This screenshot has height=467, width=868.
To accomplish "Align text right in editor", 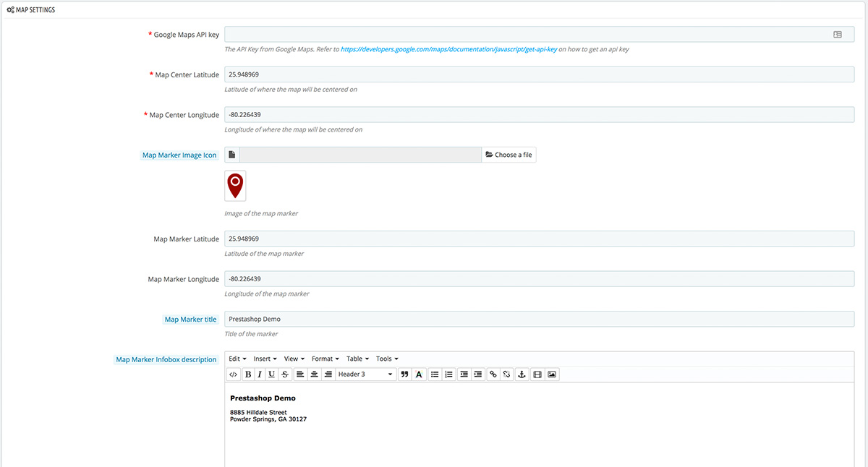I will tap(328, 374).
